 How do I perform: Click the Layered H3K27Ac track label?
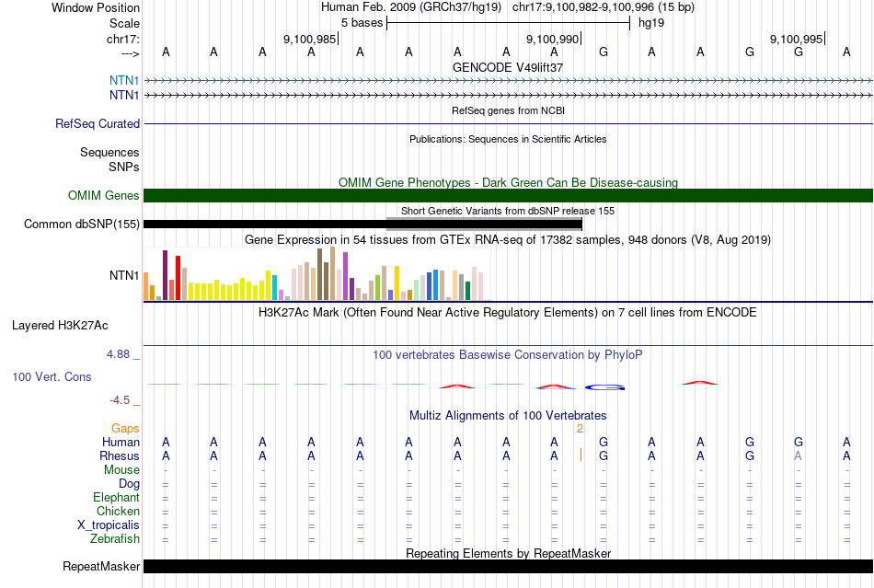click(x=60, y=326)
